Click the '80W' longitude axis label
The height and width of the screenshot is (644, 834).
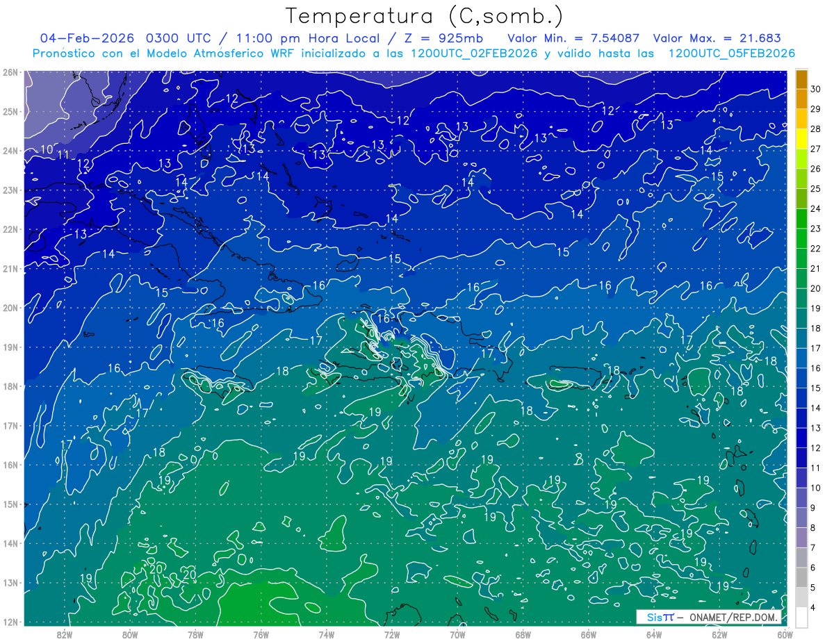(130, 634)
